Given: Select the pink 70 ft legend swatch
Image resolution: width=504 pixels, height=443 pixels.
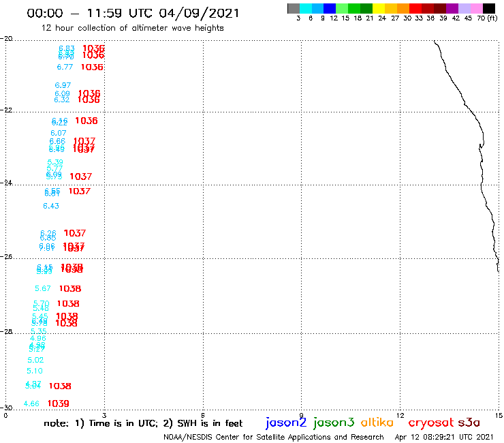Looking at the screenshot, I should pos(476,9).
